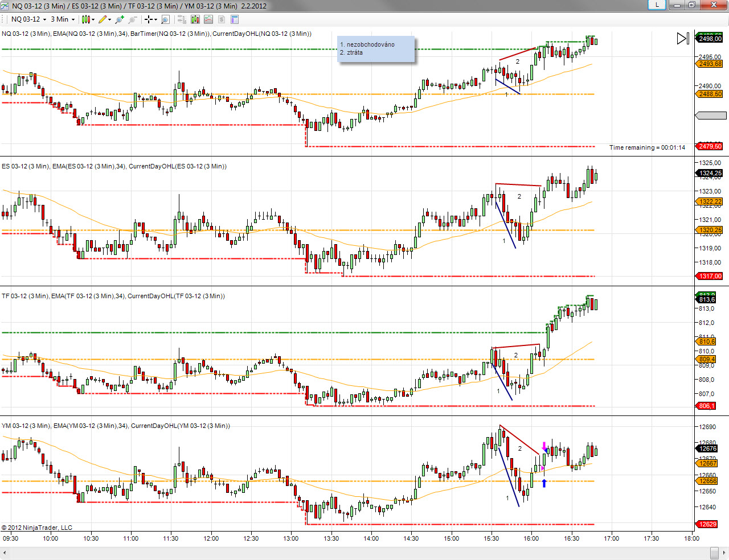Open the crosshair cursor tool
The image size is (729, 560).
point(150,19)
